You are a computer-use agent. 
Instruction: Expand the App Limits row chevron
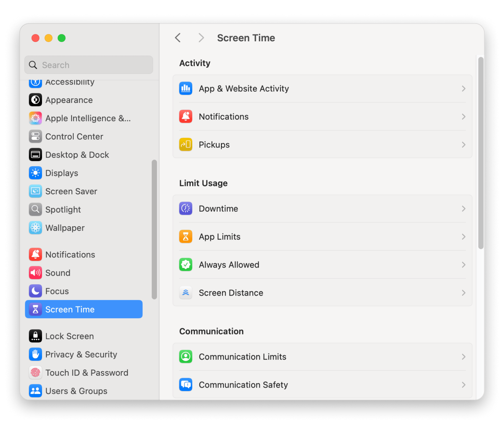pyautogui.click(x=464, y=237)
